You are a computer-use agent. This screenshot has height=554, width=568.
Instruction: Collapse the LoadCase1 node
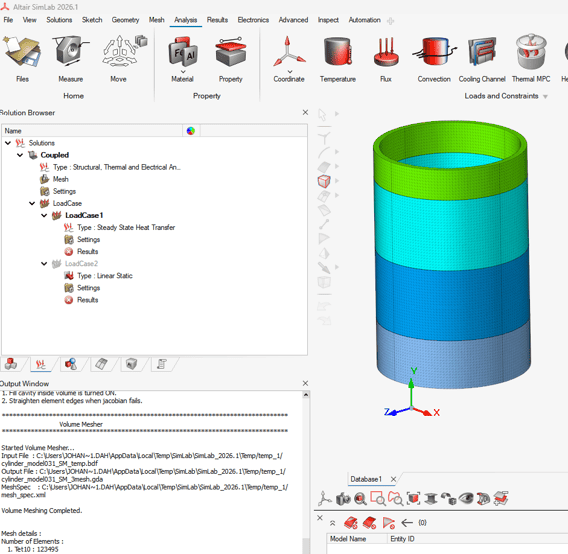44,216
